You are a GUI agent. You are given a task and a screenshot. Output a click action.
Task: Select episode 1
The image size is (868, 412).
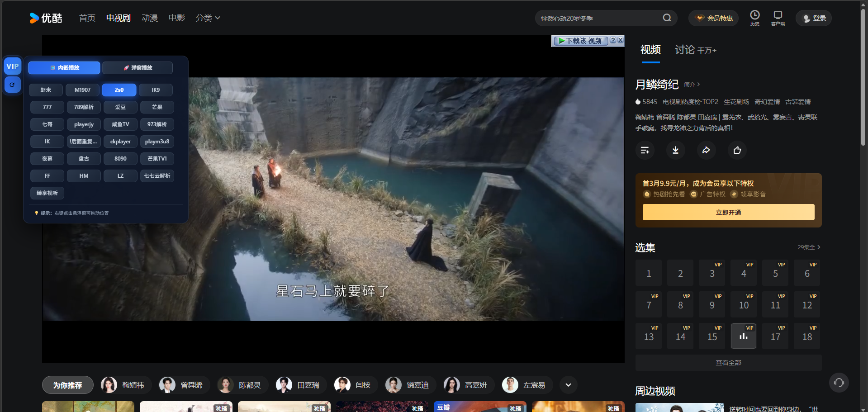coord(649,273)
